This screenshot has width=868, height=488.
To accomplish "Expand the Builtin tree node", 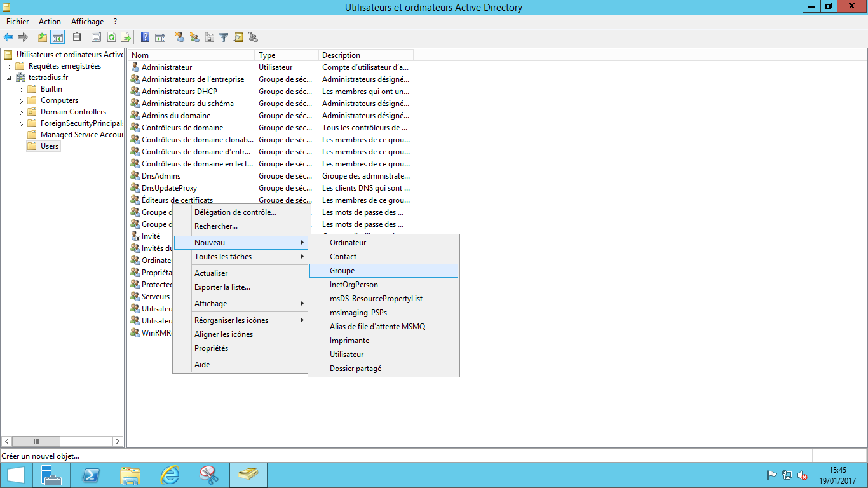I will pyautogui.click(x=21, y=90).
